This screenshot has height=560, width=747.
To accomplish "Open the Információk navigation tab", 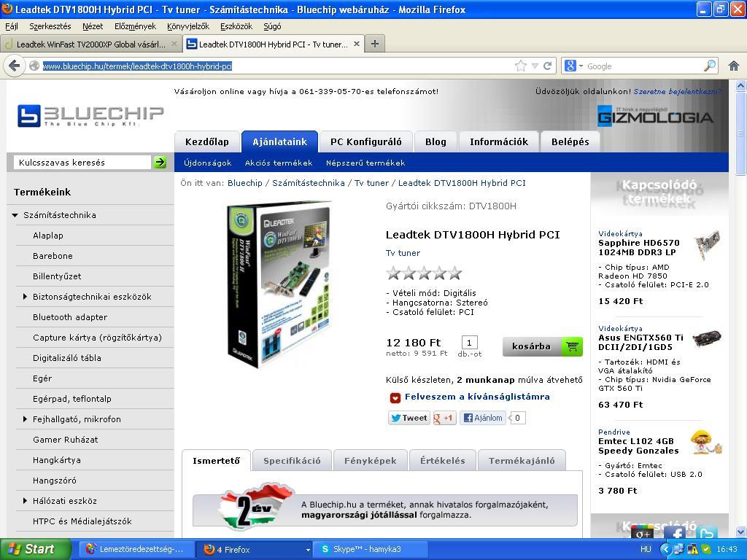I will tap(499, 142).
